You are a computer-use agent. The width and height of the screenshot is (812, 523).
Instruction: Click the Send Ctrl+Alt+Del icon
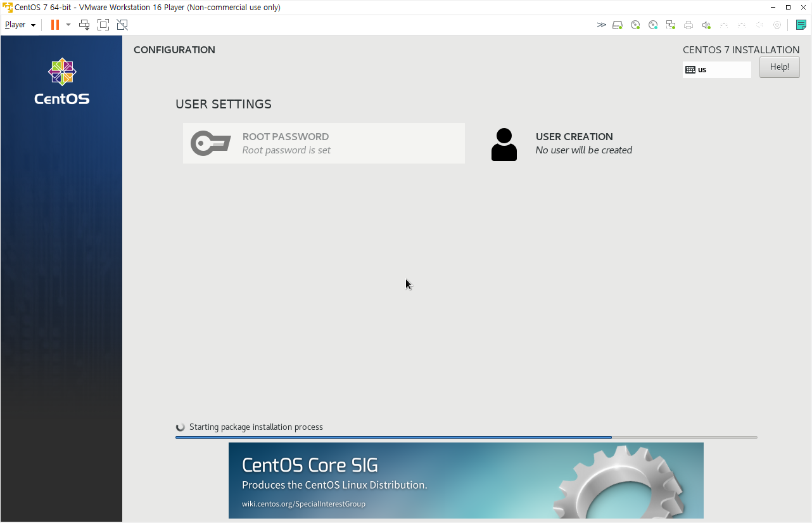pos(84,25)
